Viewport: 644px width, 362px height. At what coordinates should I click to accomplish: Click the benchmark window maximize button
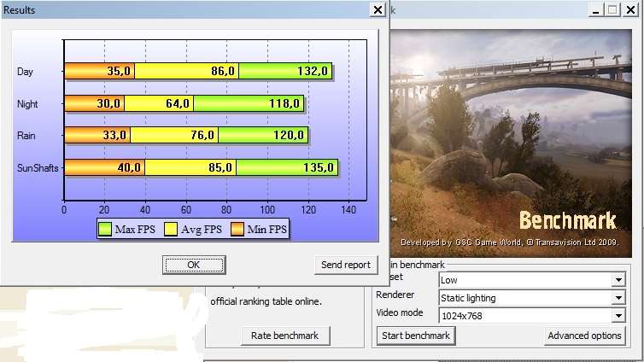(x=612, y=9)
